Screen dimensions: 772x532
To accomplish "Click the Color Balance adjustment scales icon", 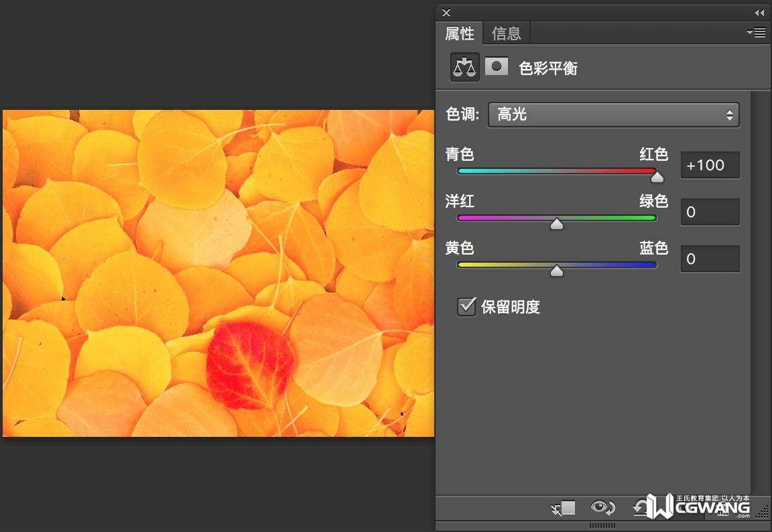I will [x=464, y=67].
